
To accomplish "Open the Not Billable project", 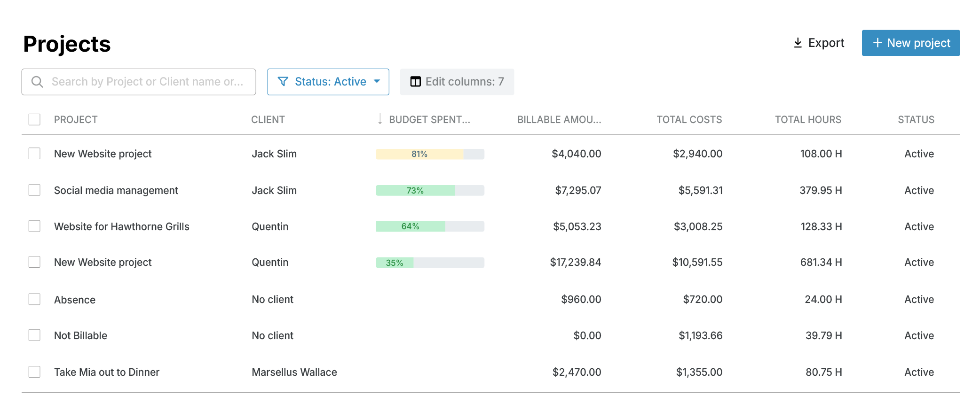I will click(80, 335).
